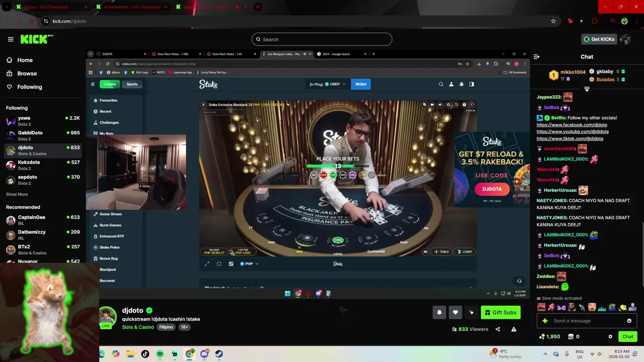Report the stream with warning triangle icon

514,329
